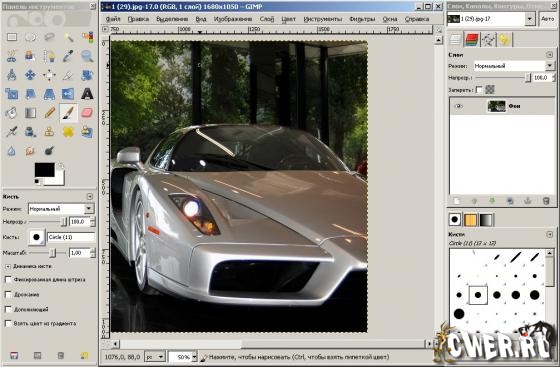560x367 pixels.
Task: Select the Zoom magnifier tool
Action: [x=87, y=56]
